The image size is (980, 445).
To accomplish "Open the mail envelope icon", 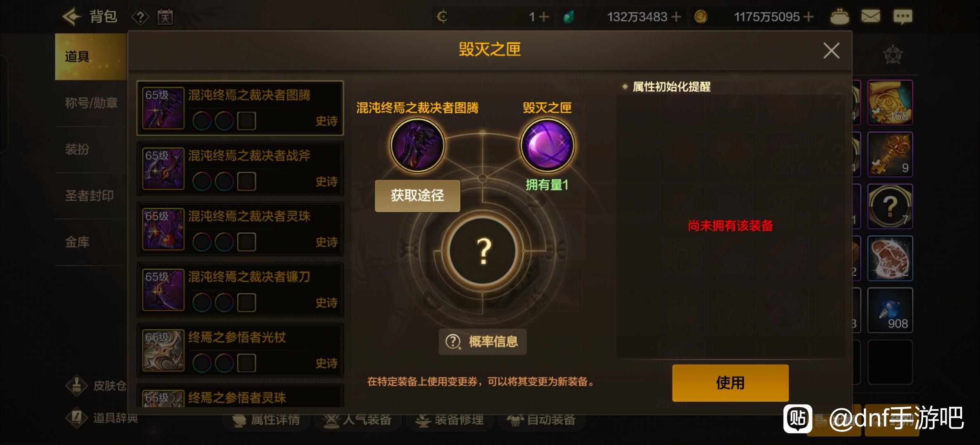I will (x=871, y=16).
